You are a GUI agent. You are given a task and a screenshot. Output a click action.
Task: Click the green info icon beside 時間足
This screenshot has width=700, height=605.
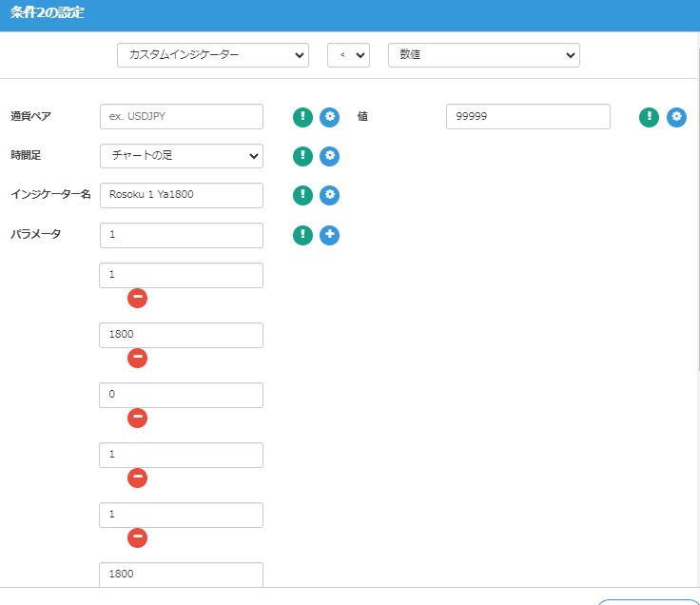coord(302,156)
